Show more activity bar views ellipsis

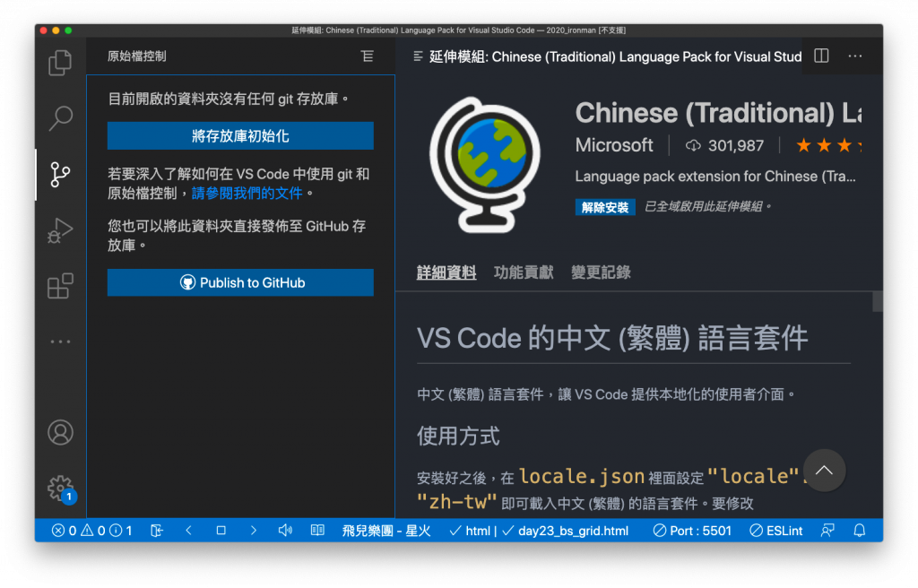pos(60,342)
